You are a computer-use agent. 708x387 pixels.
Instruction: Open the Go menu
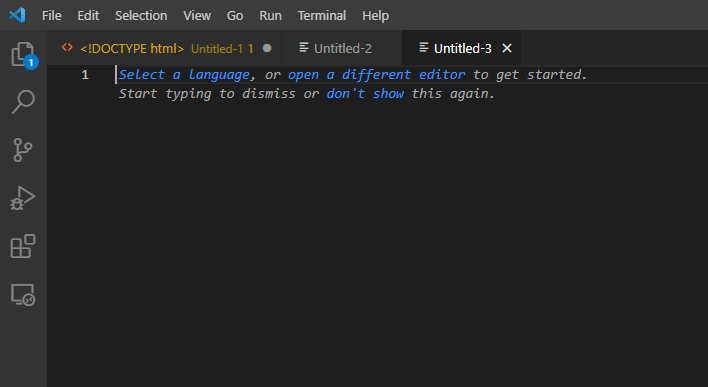pos(235,15)
